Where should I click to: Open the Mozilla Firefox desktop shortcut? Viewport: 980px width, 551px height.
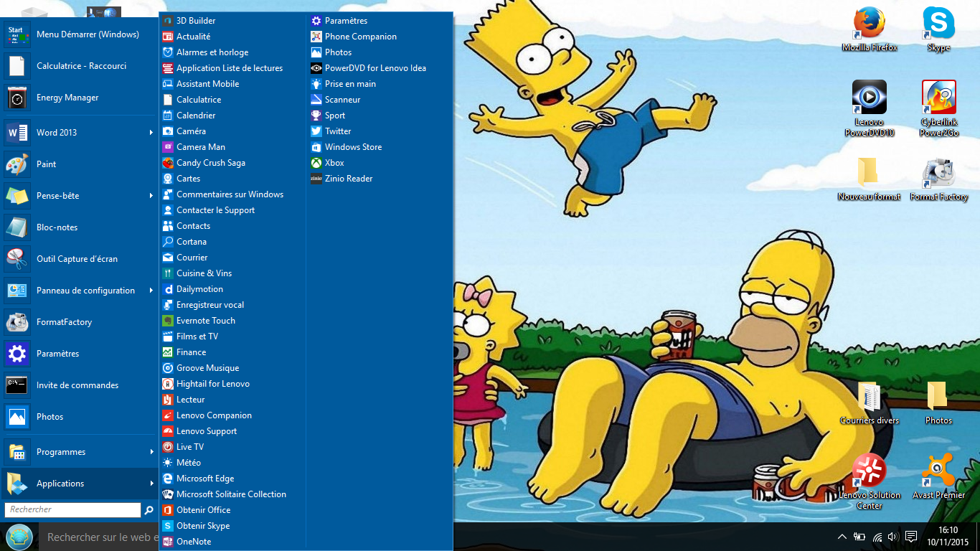pyautogui.click(x=870, y=30)
